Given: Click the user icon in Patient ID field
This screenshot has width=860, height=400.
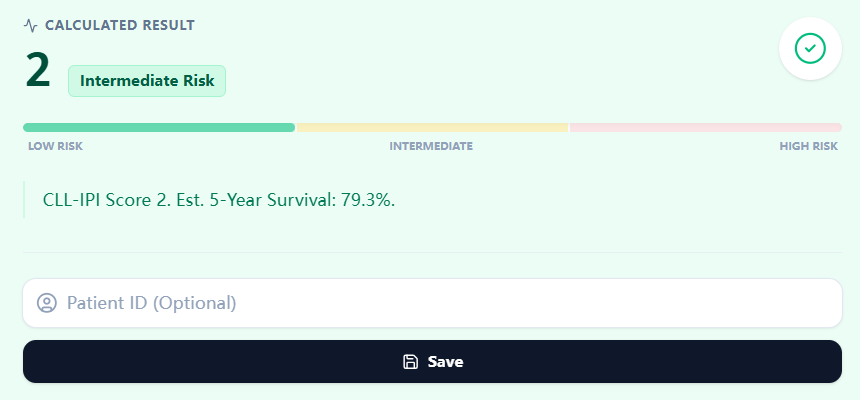Looking at the screenshot, I should point(46,303).
